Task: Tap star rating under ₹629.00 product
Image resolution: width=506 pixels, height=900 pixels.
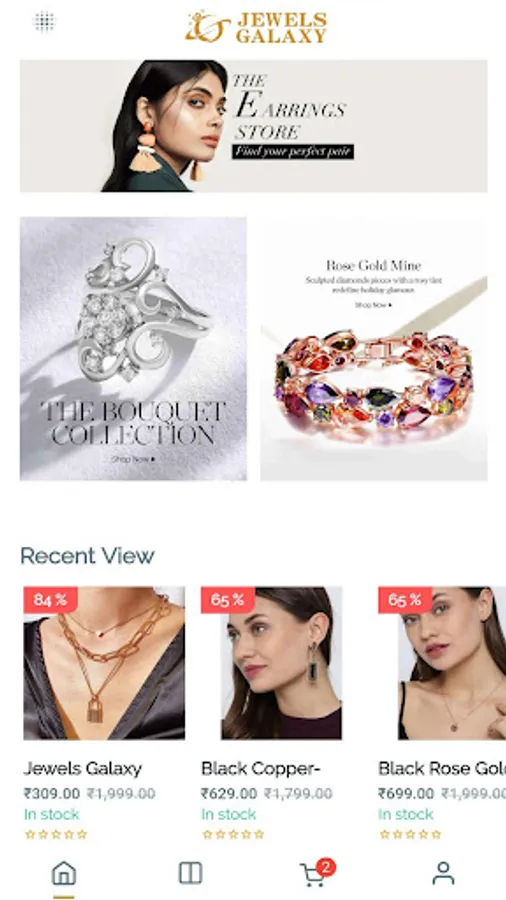Action: coord(233,835)
